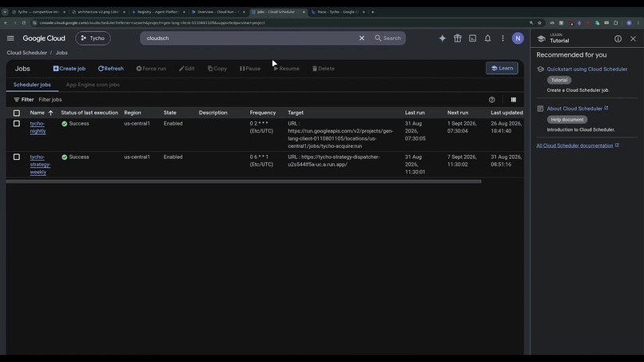Click the Google Cloud logo
Image resolution: width=644 pixels, height=362 pixels.
44,38
